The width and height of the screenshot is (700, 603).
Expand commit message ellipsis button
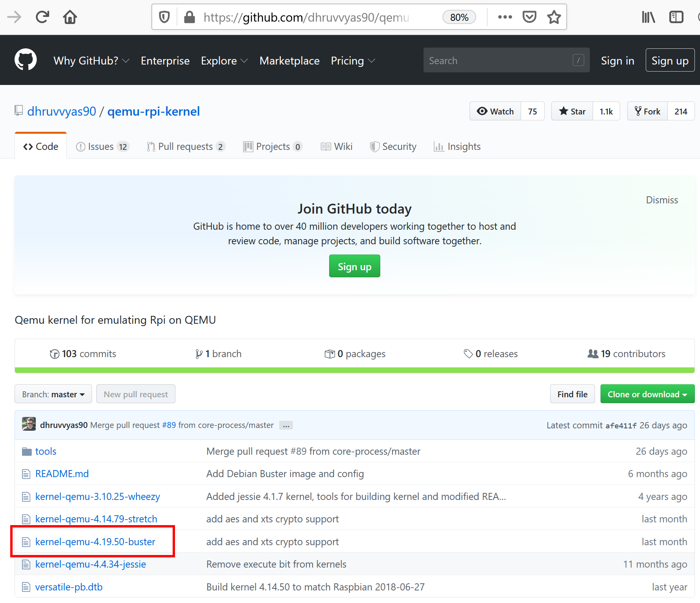point(286,425)
